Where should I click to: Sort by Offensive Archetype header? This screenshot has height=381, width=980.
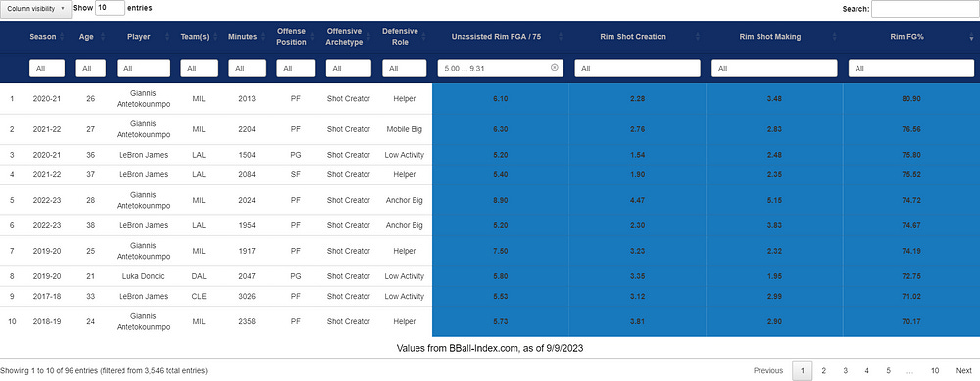coord(344,37)
